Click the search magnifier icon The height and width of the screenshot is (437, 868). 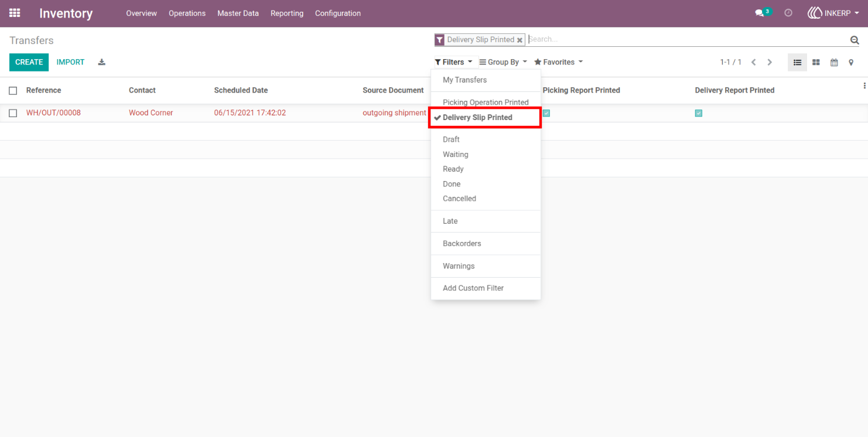(855, 40)
